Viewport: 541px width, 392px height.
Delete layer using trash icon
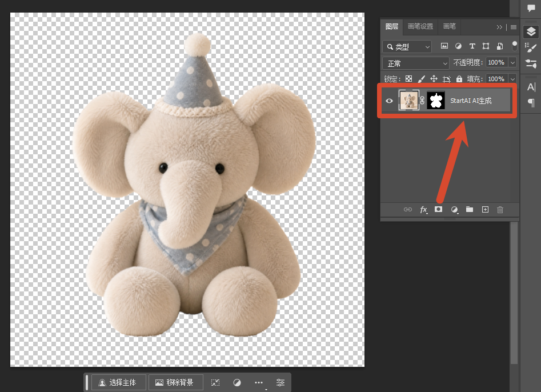pos(500,210)
